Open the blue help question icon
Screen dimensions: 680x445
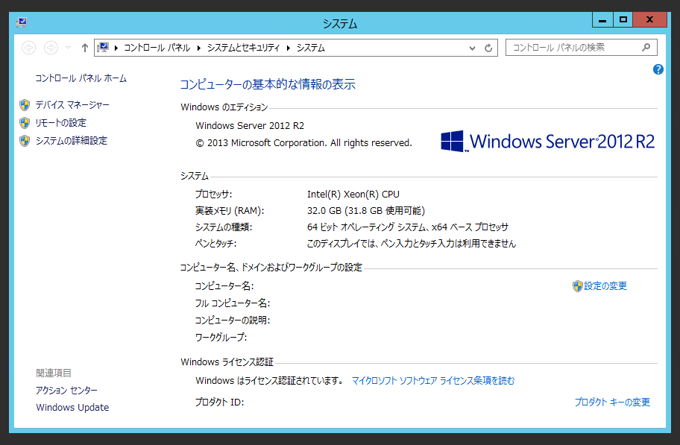(658, 69)
